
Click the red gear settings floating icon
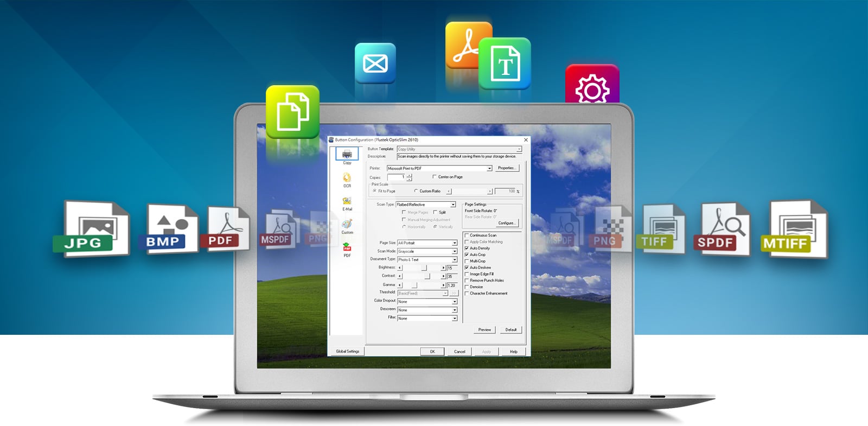pos(592,85)
